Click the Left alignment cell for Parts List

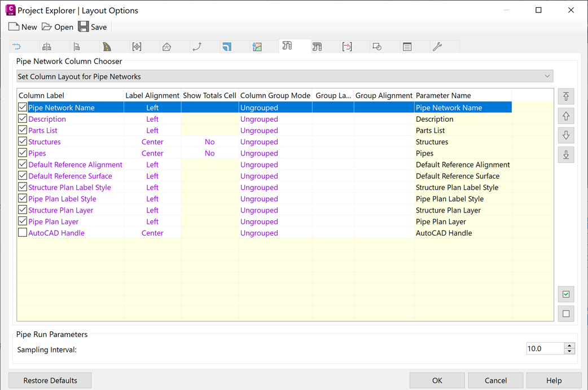pos(152,130)
